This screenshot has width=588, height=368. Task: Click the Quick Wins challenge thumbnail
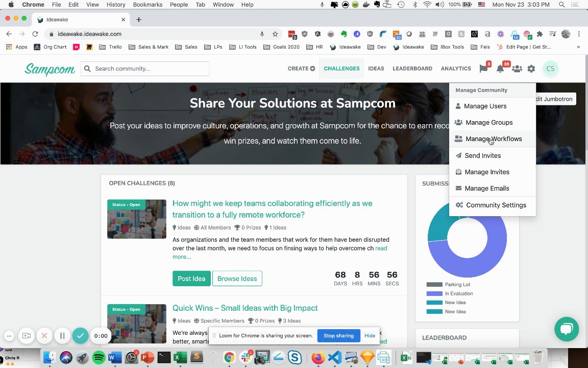coord(136,324)
